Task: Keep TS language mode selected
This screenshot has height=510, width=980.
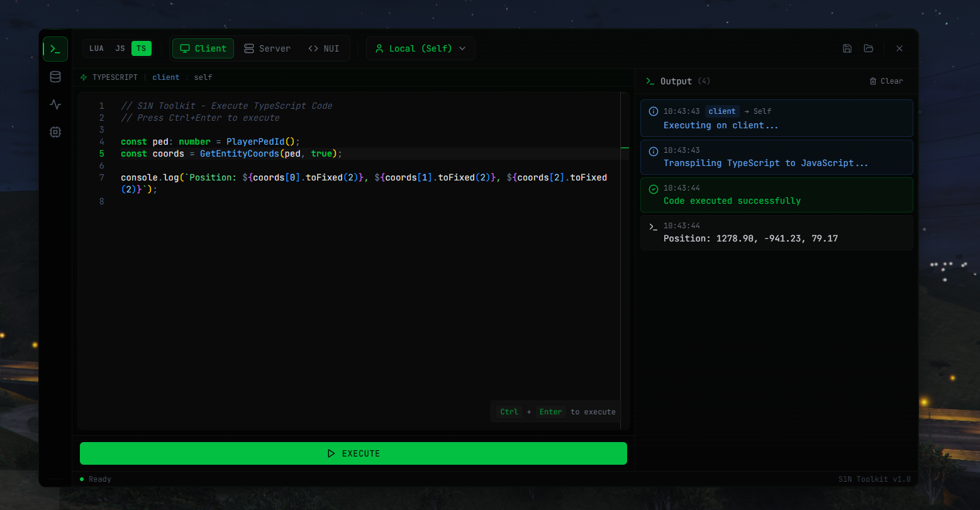Action: [141, 48]
